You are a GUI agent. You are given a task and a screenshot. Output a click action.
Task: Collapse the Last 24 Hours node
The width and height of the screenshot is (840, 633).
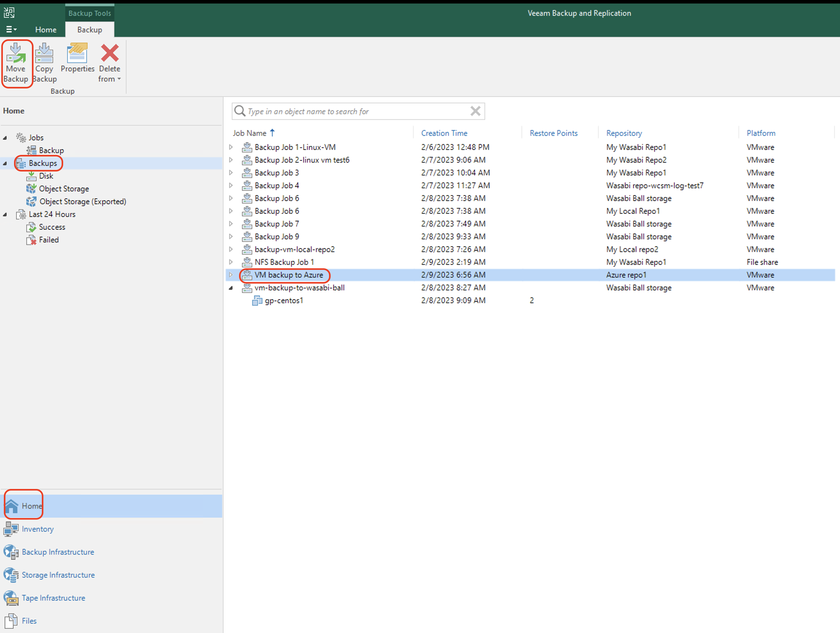point(5,215)
